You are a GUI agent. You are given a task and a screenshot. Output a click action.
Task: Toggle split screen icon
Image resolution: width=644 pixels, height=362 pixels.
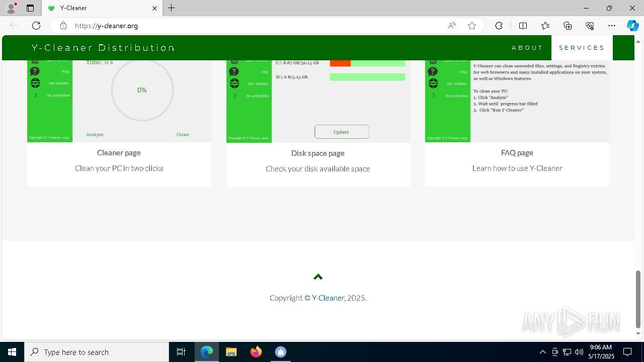pos(523,26)
